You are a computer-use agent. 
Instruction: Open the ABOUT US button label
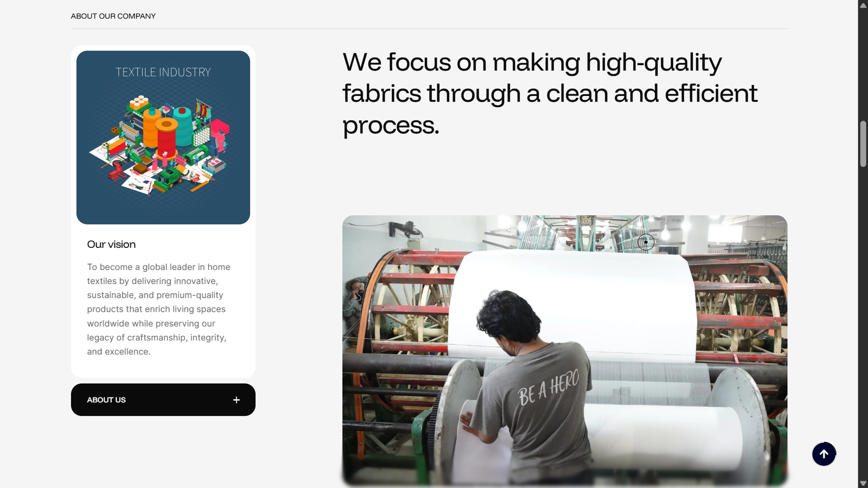tap(106, 400)
